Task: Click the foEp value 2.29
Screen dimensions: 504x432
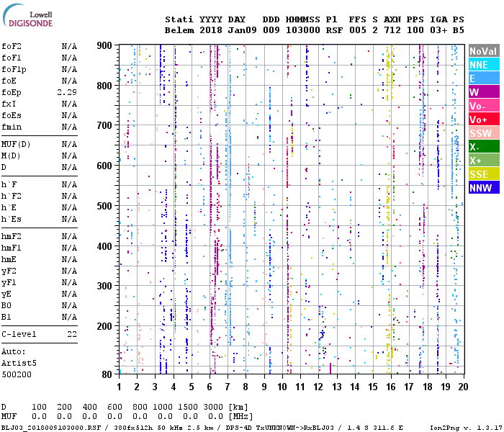Action: pyautogui.click(x=67, y=93)
